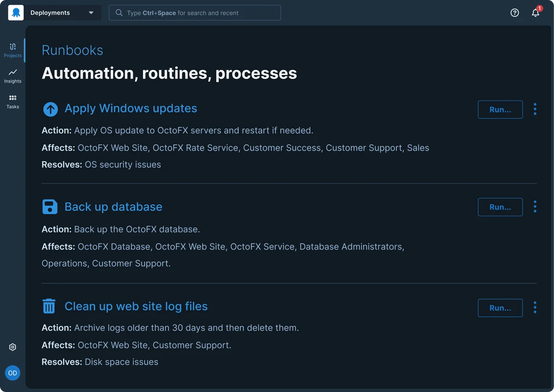This screenshot has width=554, height=392.
Task: Click the 'Operations, Customer Support.' text line
Action: [x=106, y=264]
